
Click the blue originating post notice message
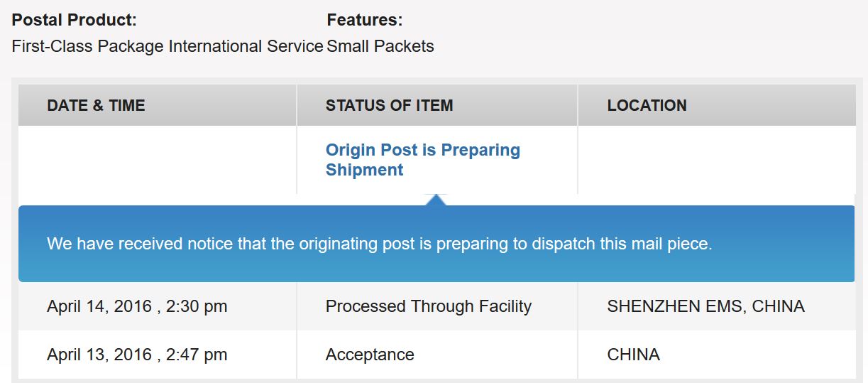point(379,244)
